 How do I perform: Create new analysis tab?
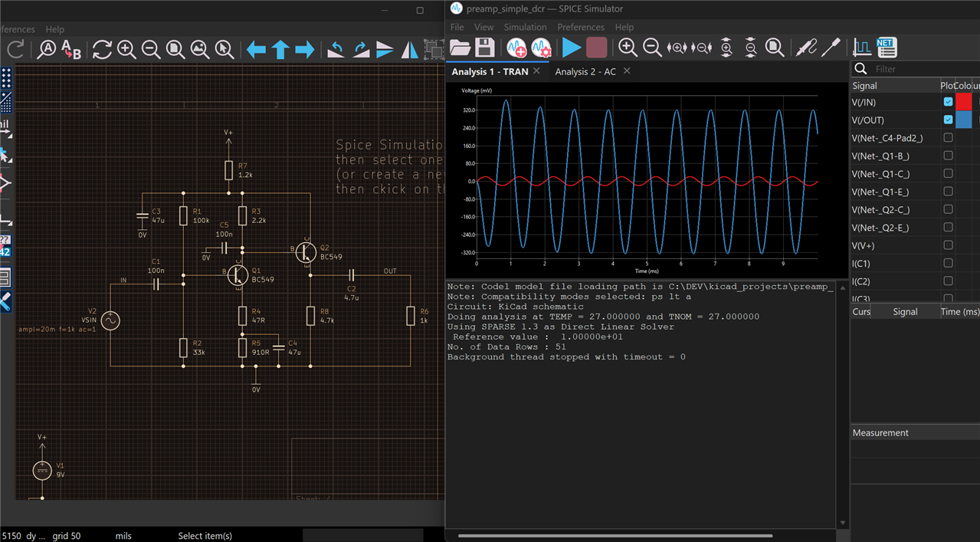coord(516,48)
